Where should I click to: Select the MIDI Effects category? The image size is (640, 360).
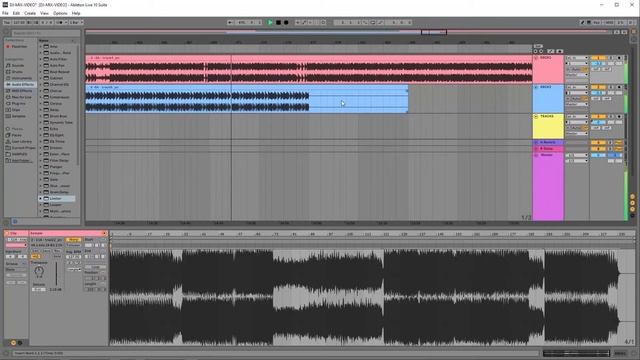pyautogui.click(x=20, y=91)
